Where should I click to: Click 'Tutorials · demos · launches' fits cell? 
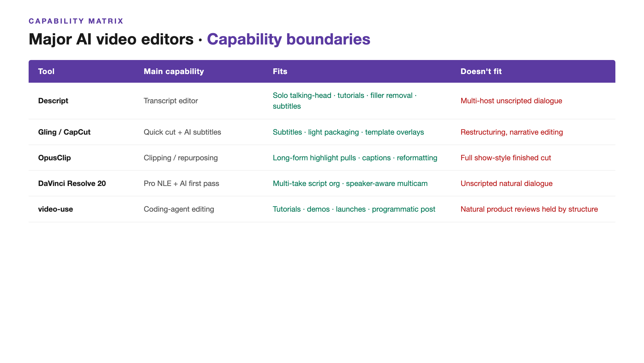point(354,209)
